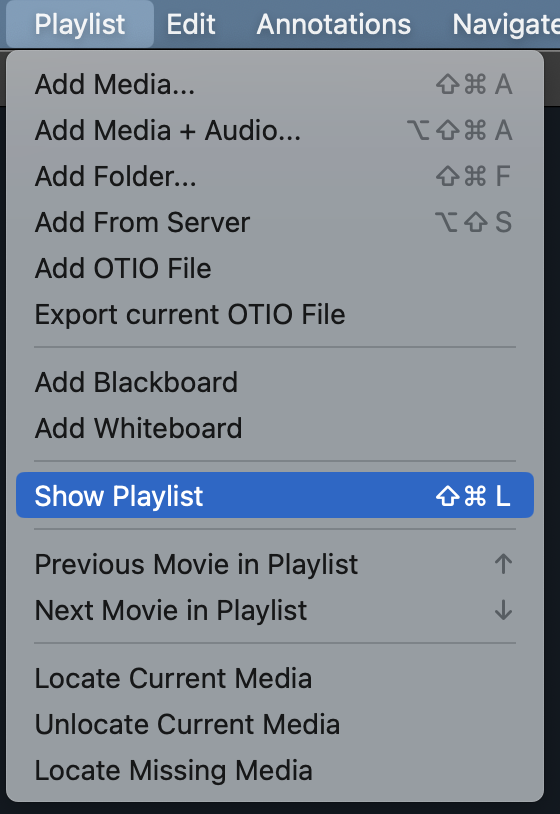Choose Add Folder... option
The height and width of the screenshot is (814, 560).
pos(275,176)
